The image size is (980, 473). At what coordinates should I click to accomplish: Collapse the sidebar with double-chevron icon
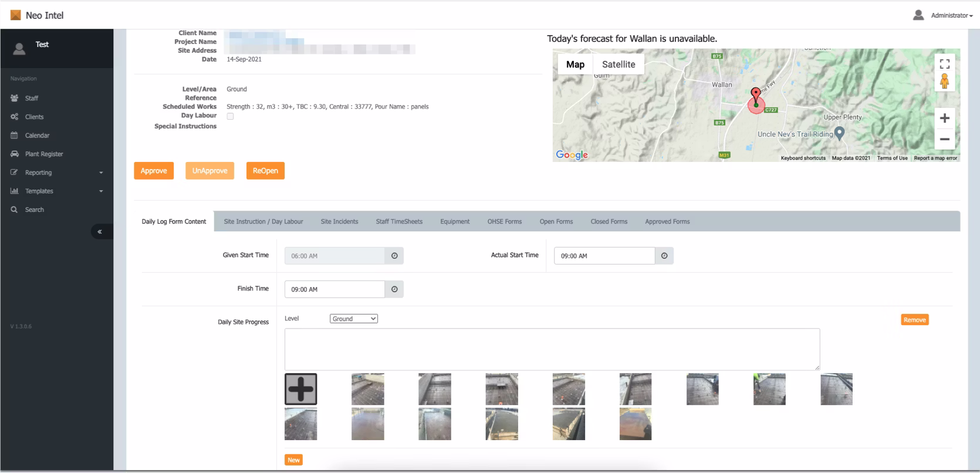100,232
